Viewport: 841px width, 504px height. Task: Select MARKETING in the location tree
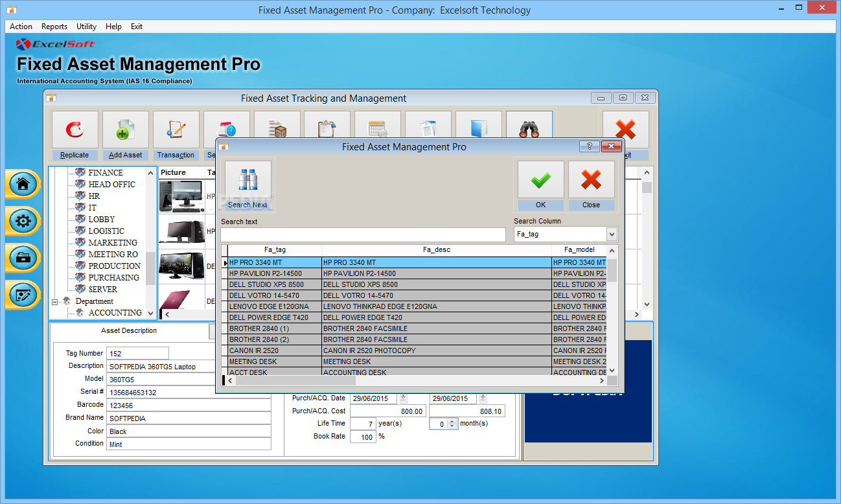tap(113, 243)
